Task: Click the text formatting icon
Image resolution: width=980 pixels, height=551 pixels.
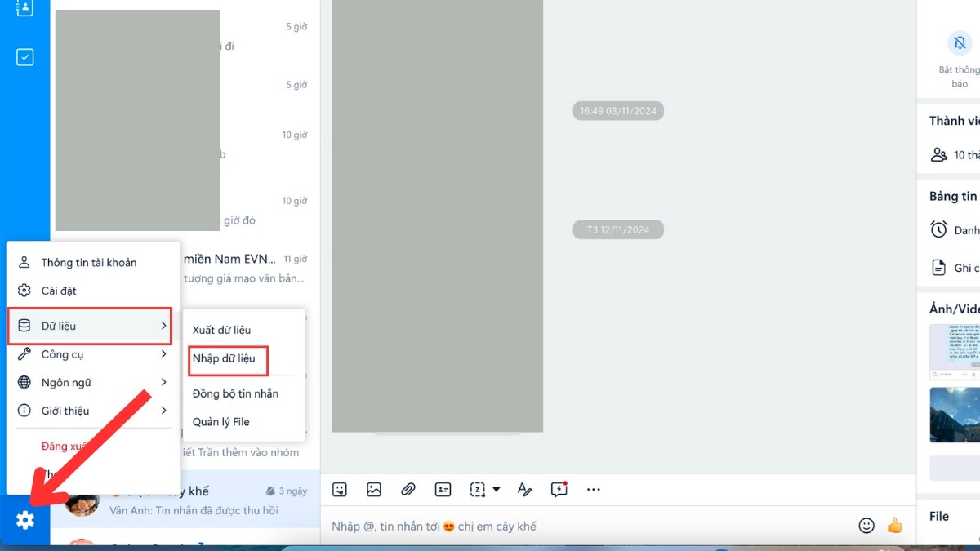Action: [524, 490]
